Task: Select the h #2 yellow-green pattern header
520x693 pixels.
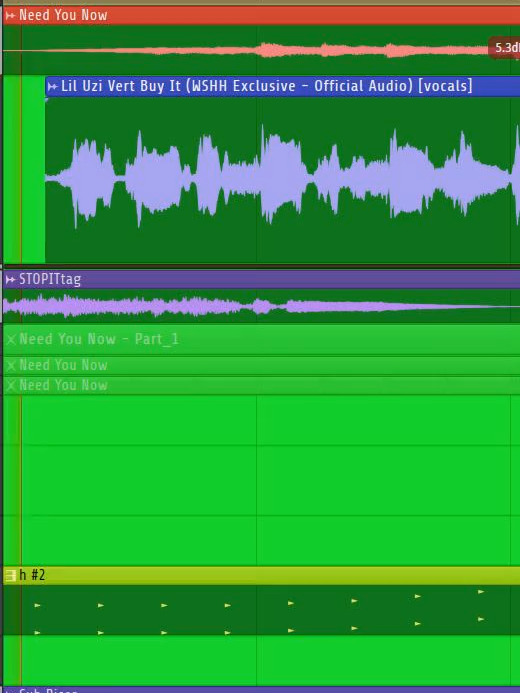Action: (261, 575)
